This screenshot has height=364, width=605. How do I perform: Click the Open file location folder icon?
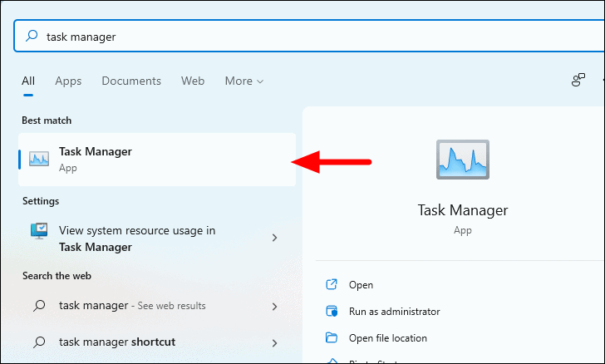click(x=332, y=337)
